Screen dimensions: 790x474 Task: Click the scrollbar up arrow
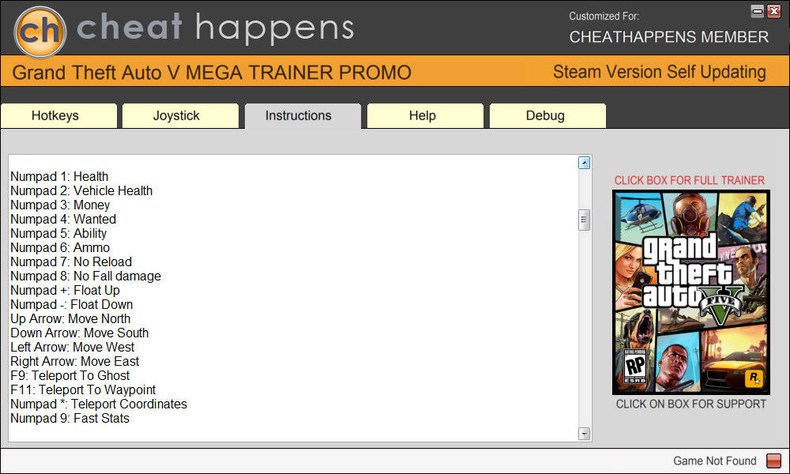pos(584,163)
